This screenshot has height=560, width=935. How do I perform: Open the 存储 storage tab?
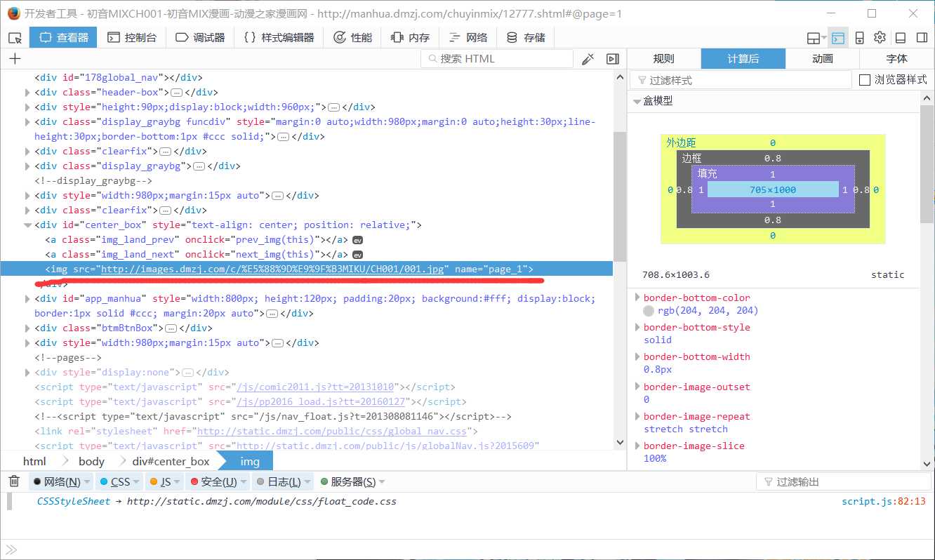526,38
